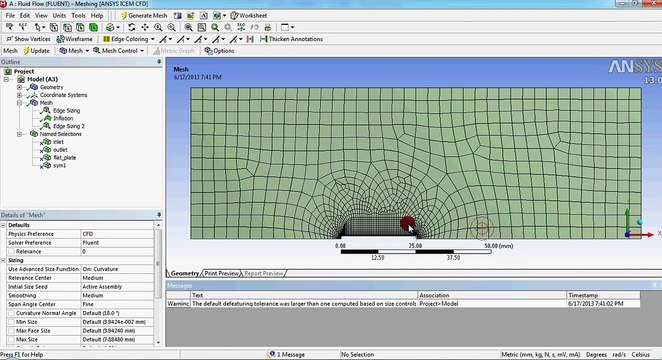Select the inlet named selection
Image resolution: width=662 pixels, height=360 pixels.
[58, 142]
